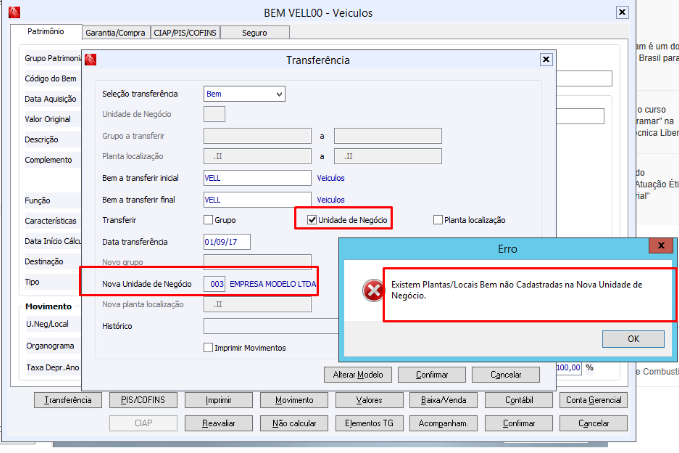Click Alterar Modelo button

tap(358, 375)
